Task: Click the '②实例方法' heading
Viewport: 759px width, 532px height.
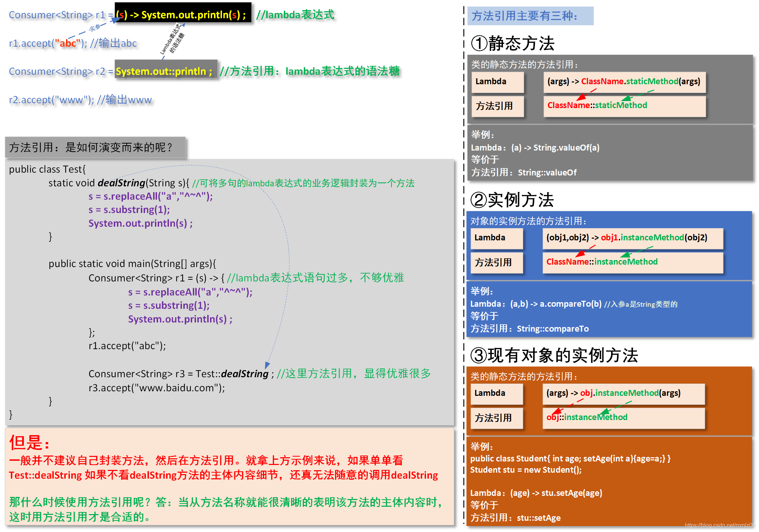Action: (x=512, y=200)
